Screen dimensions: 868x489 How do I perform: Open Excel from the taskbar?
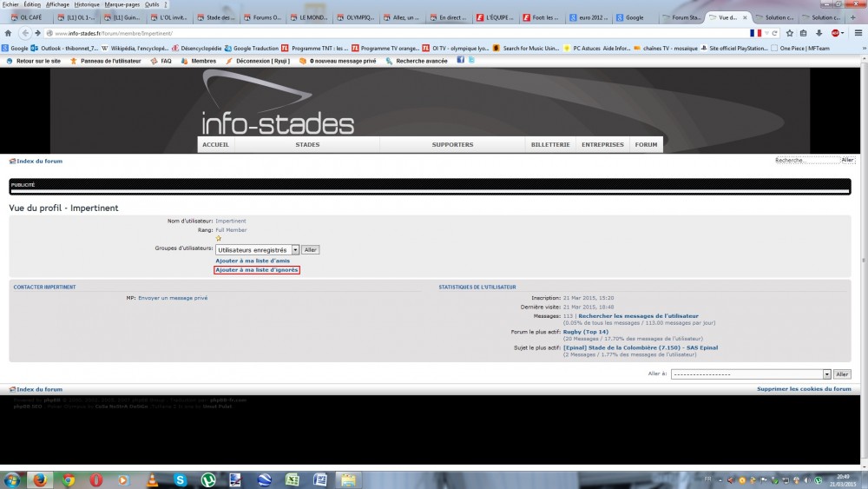(x=293, y=479)
